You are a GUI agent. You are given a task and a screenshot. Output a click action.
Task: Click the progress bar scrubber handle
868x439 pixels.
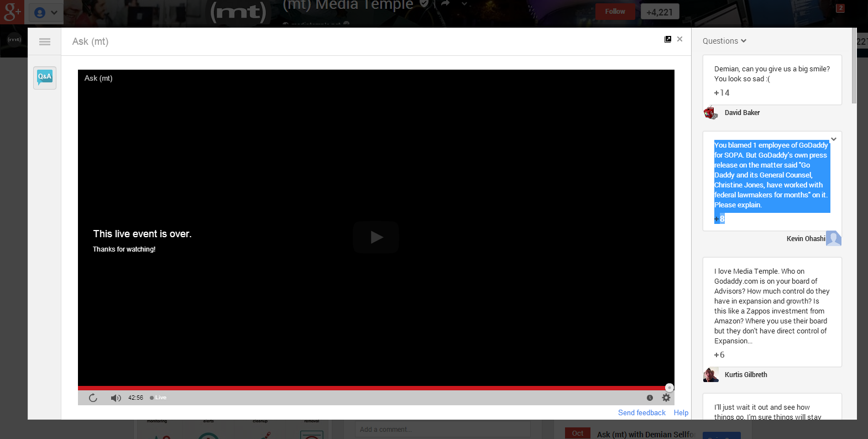click(670, 388)
